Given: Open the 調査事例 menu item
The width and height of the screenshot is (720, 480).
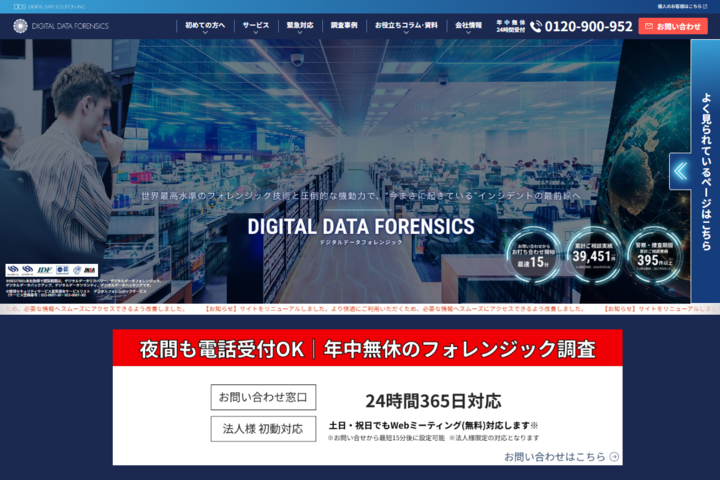Looking at the screenshot, I should pyautogui.click(x=344, y=25).
